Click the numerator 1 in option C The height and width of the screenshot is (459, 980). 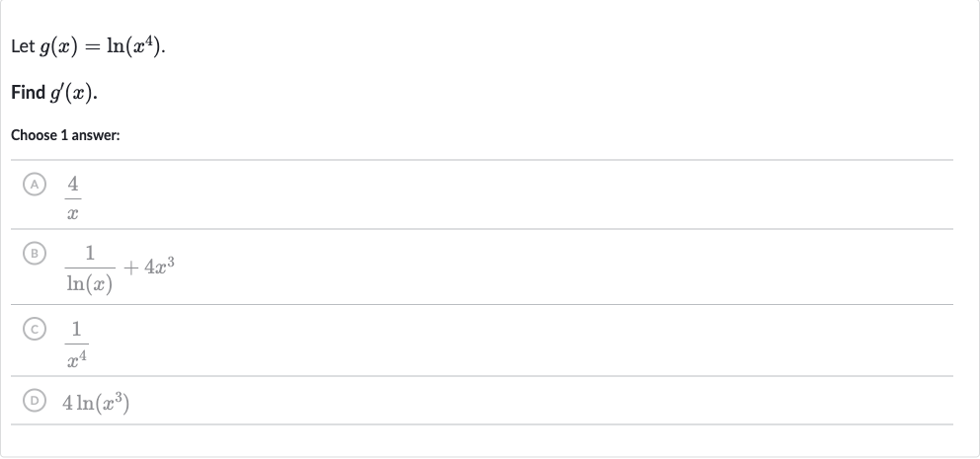point(76,329)
